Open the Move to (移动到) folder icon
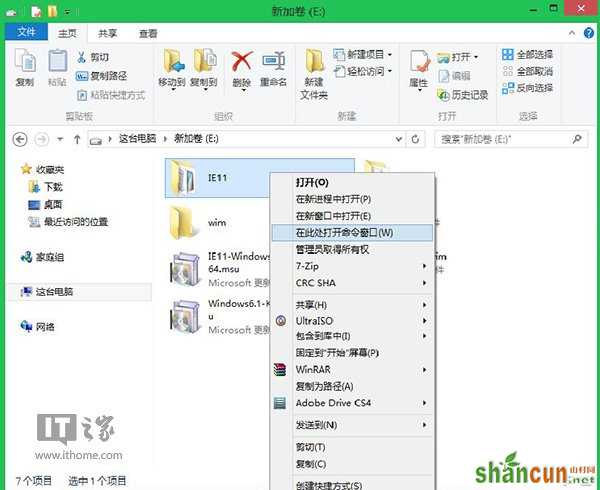This screenshot has width=600, height=490. 173,61
